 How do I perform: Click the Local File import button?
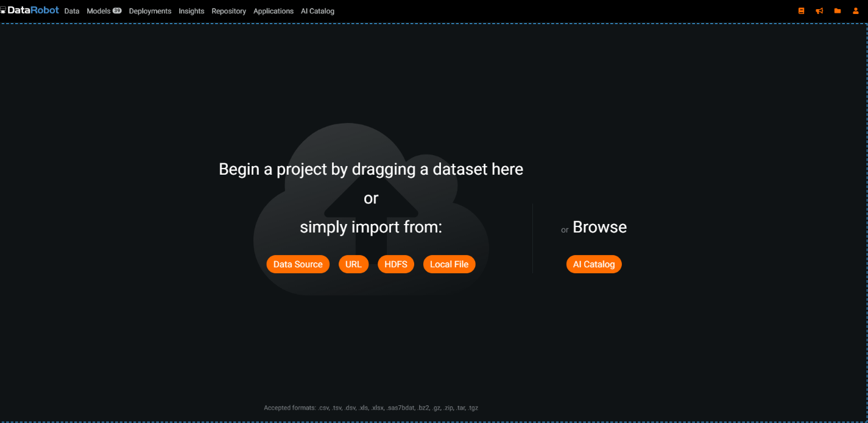(x=449, y=264)
